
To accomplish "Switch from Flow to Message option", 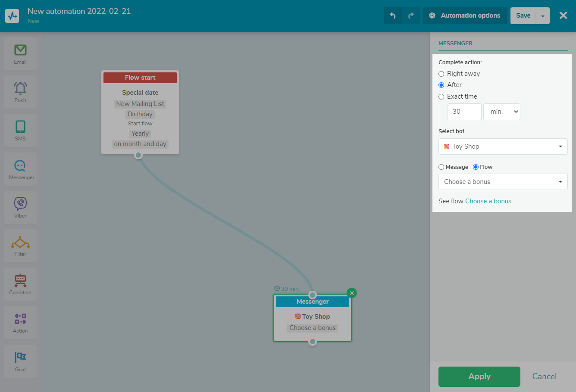I will [x=441, y=167].
